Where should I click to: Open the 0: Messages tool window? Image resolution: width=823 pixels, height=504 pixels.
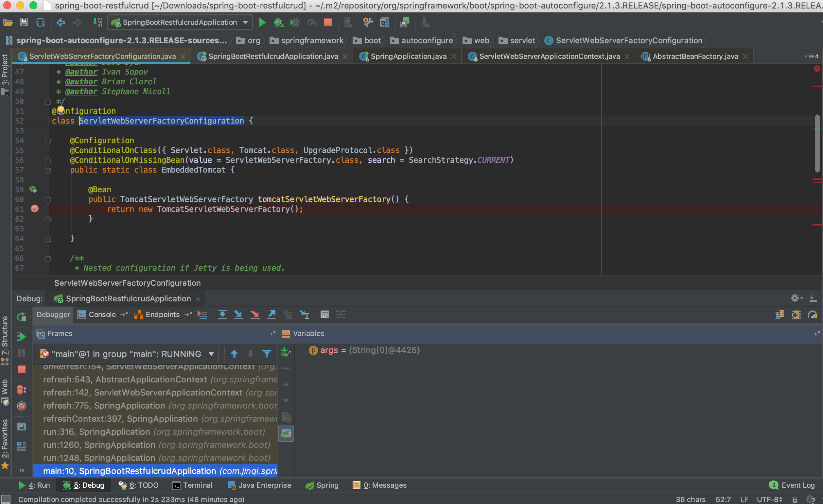(x=380, y=485)
